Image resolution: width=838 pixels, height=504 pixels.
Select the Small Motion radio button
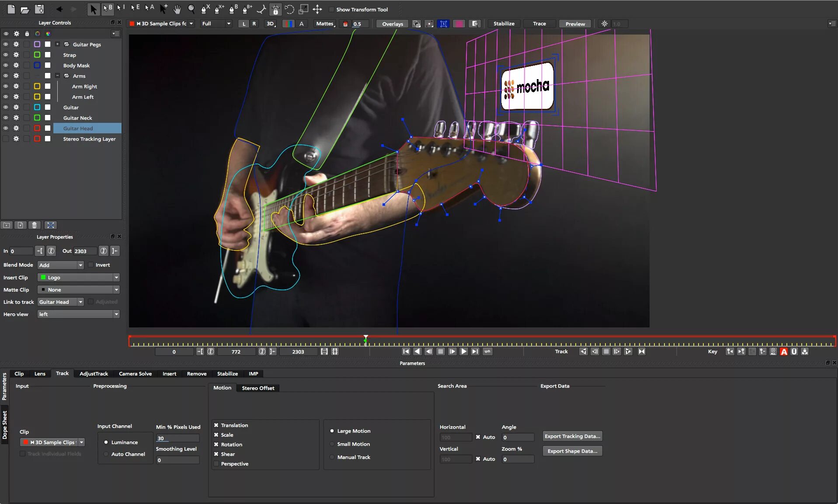coord(332,444)
